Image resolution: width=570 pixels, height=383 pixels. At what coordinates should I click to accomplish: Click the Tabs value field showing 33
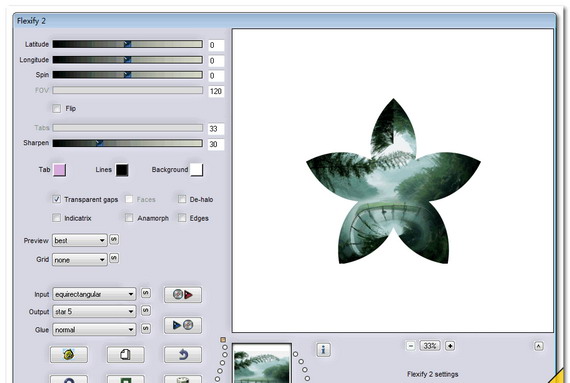pos(216,129)
